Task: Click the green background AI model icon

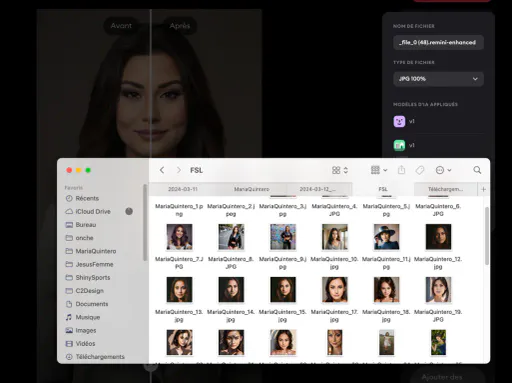Action: (399, 145)
